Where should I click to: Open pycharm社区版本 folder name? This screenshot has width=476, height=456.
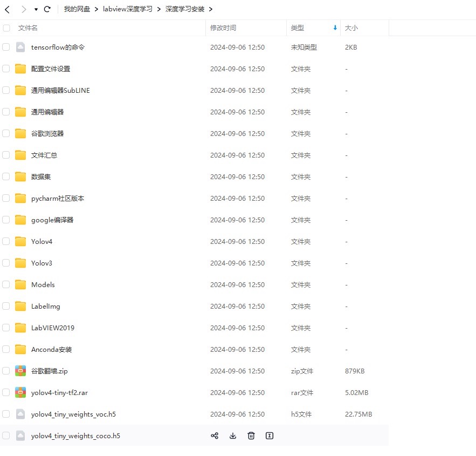[x=58, y=199]
